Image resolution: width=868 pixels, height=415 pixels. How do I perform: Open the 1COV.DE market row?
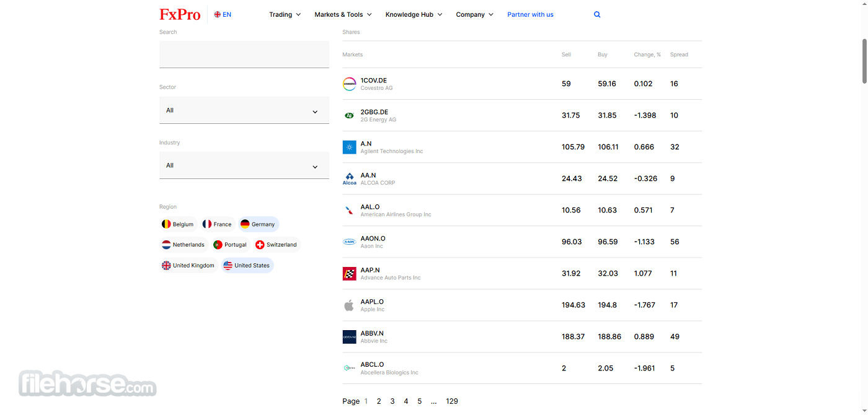pos(522,84)
